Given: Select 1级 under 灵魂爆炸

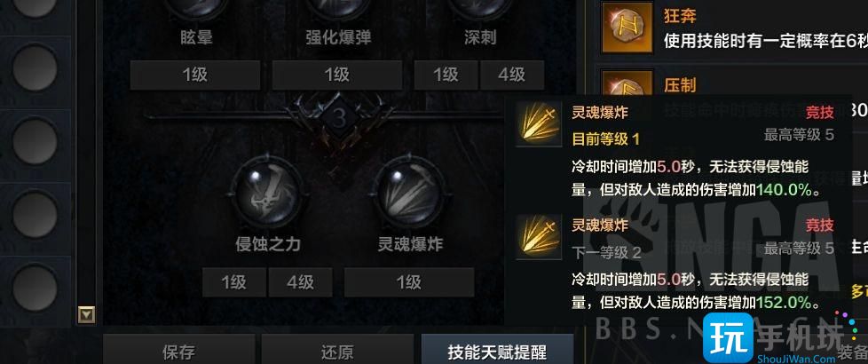Looking at the screenshot, I should pos(409,282).
